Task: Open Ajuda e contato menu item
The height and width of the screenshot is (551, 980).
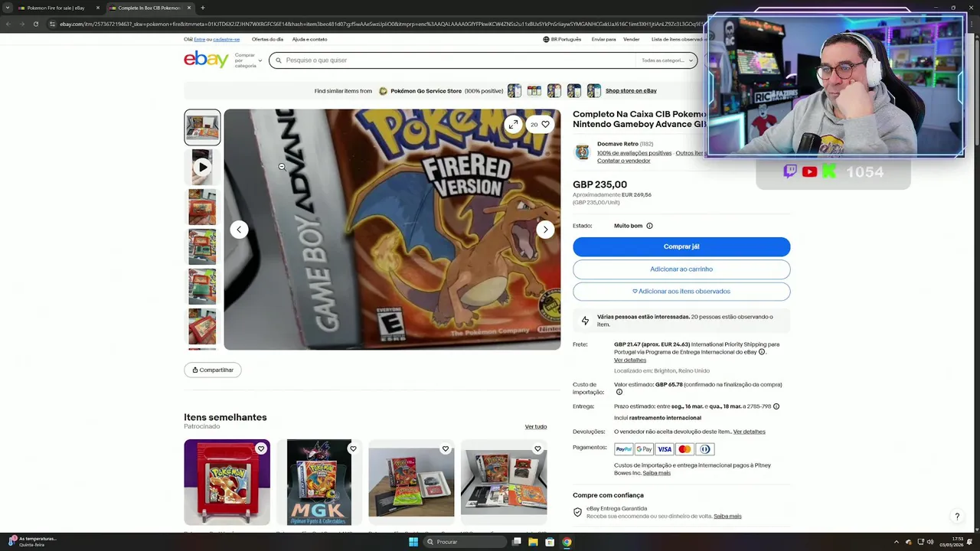Action: [x=309, y=39]
